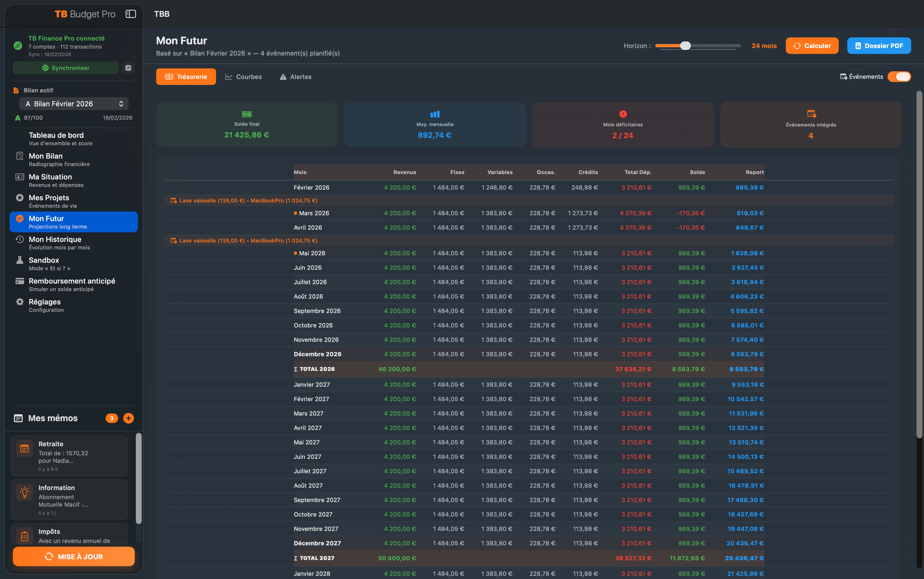Image resolution: width=924 pixels, height=579 pixels.
Task: Open Réglages gear icon
Action: pos(20,302)
